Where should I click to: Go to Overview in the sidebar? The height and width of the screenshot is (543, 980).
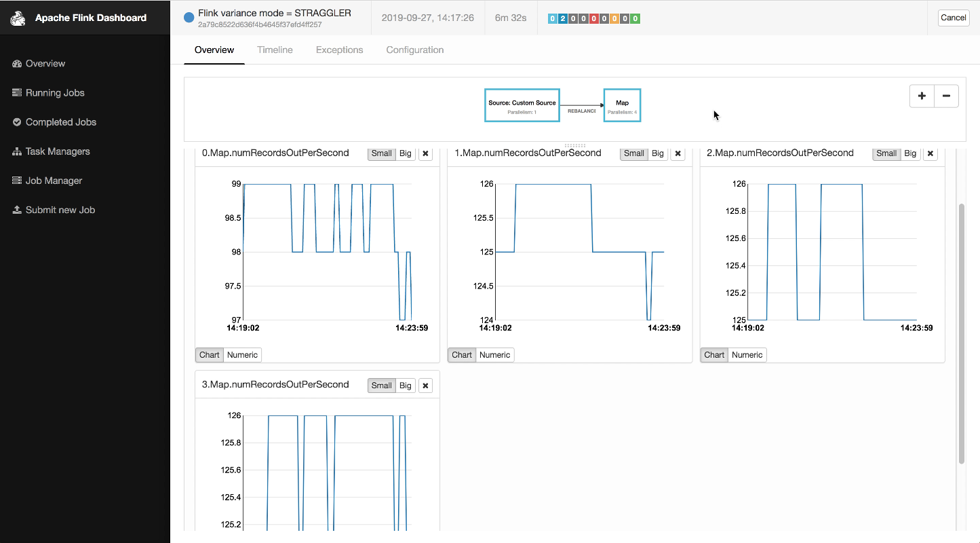[x=45, y=64]
